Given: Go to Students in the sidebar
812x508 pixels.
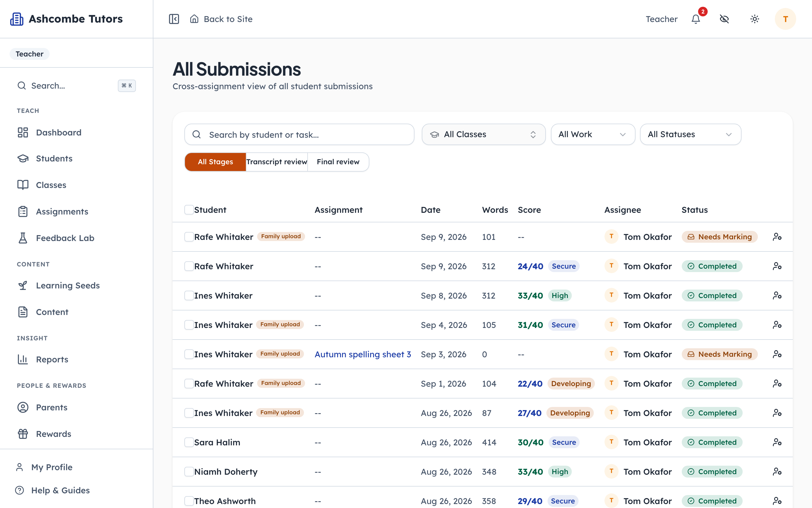Looking at the screenshot, I should click(x=76, y=159).
